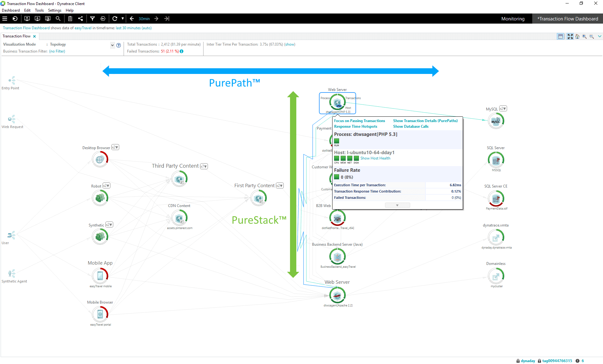
Task: Open the Visualization Mode dropdown
Action: [x=112, y=45]
